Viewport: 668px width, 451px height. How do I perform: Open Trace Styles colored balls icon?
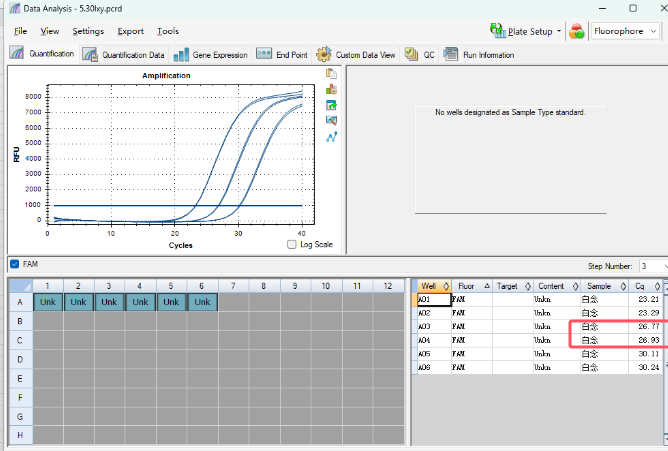pyautogui.click(x=576, y=31)
